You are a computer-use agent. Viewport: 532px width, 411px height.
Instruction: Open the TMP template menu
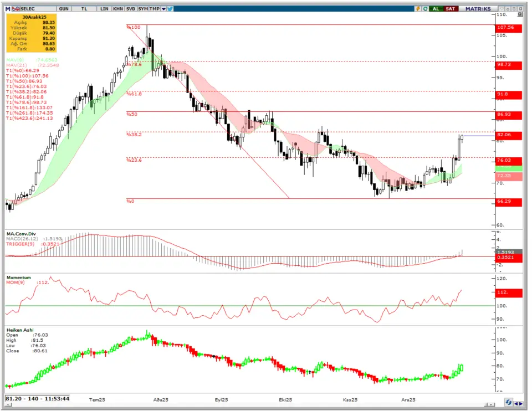155,9
